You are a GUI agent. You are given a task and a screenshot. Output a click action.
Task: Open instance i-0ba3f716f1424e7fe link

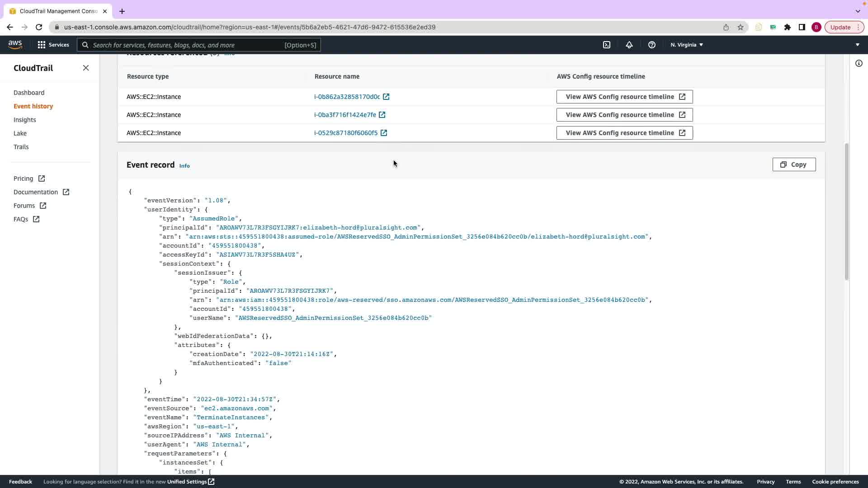coord(345,115)
